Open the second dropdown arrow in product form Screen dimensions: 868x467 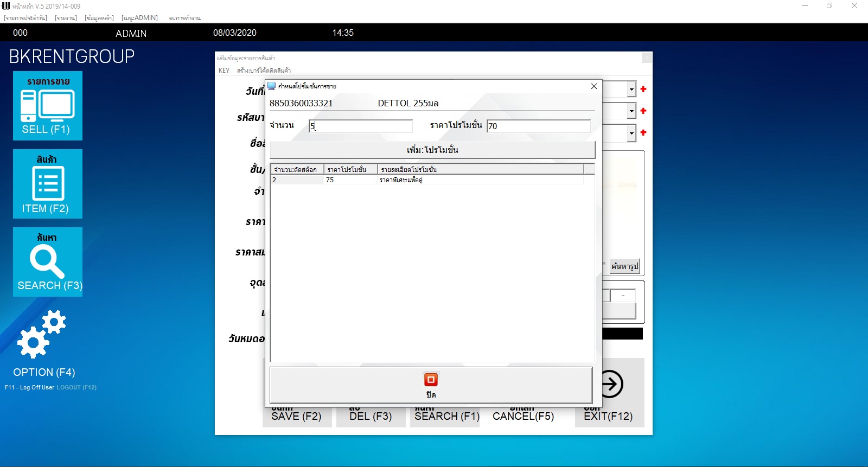(631, 111)
